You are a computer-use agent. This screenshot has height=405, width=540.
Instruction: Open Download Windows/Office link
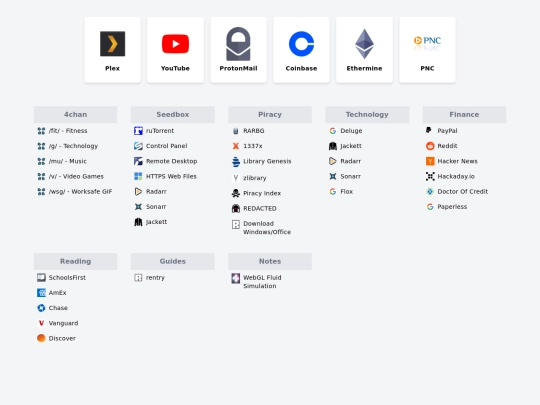(x=267, y=228)
